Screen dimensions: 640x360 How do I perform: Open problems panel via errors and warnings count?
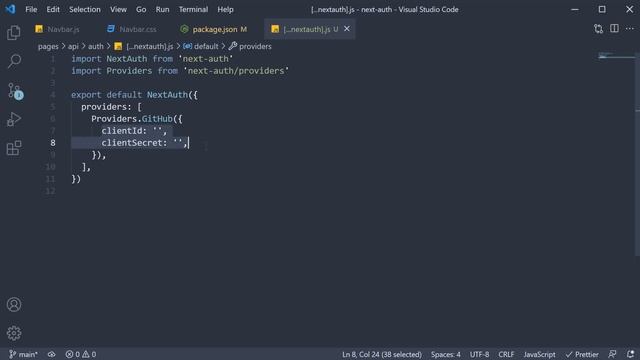81,354
